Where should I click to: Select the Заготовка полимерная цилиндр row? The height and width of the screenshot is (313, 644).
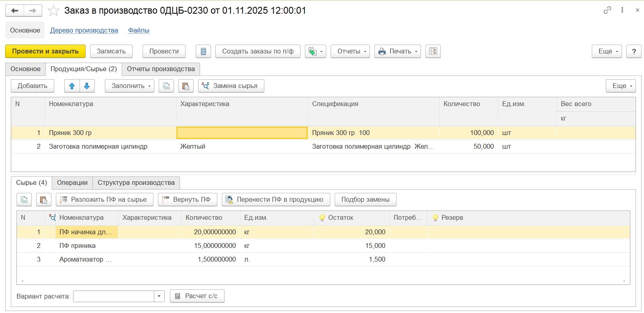click(98, 147)
